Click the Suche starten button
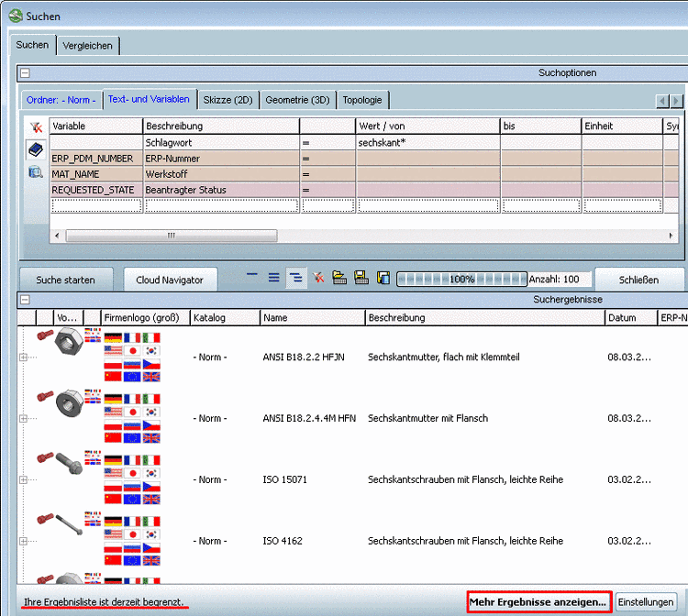Screen dimensions: 688x616 tap(65, 280)
